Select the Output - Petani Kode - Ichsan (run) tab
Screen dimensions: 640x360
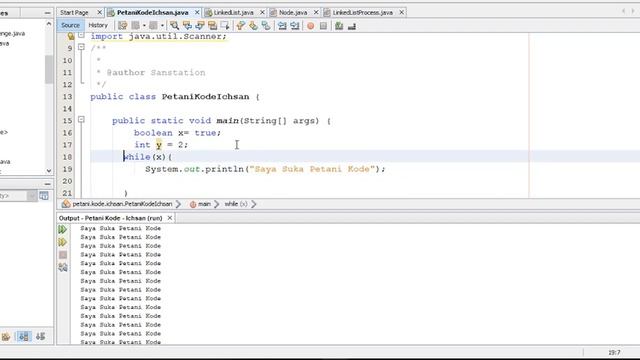tap(111, 218)
